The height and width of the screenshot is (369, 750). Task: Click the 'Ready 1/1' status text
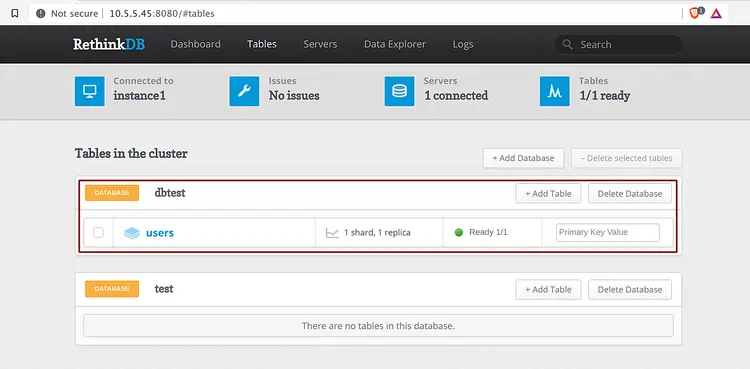click(488, 232)
